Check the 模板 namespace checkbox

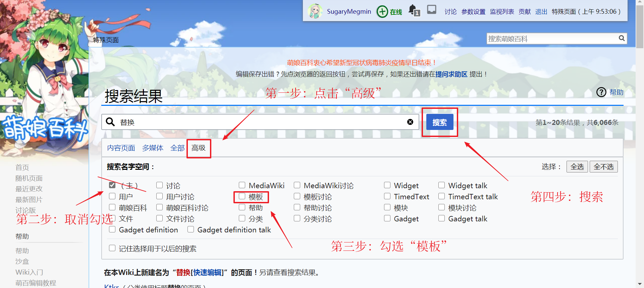(242, 197)
